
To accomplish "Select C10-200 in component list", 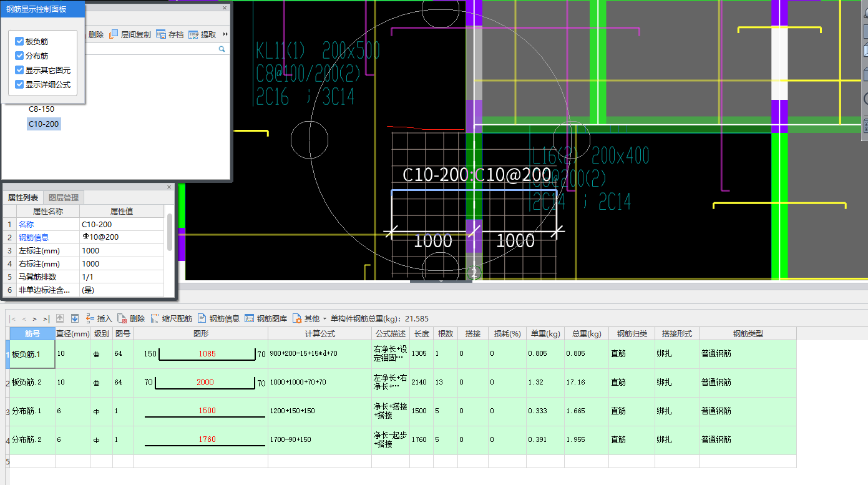I will coord(44,124).
